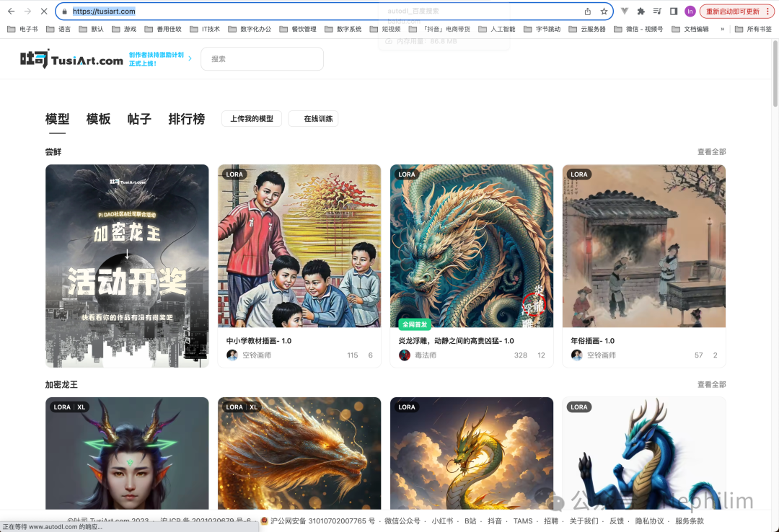
Task: Open the golden dragon in clouds image
Action: [x=472, y=453]
